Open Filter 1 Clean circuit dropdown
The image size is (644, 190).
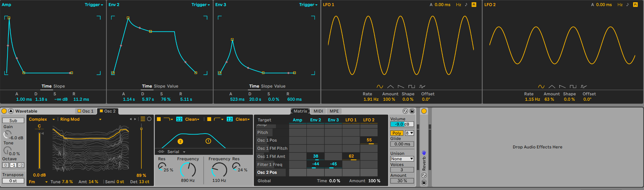192,119
